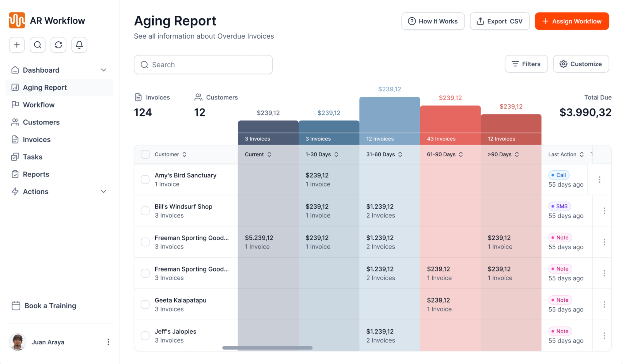Viewport: 622px width, 364px height.
Task: Check the Bill's Windsurf Shop row checkbox
Action: point(145,211)
